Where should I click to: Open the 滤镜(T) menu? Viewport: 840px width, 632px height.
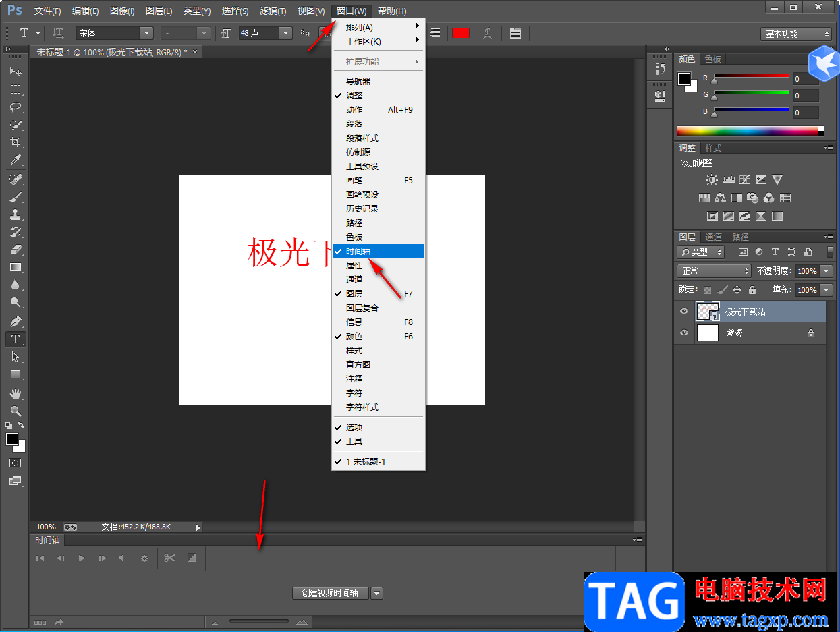pos(273,11)
